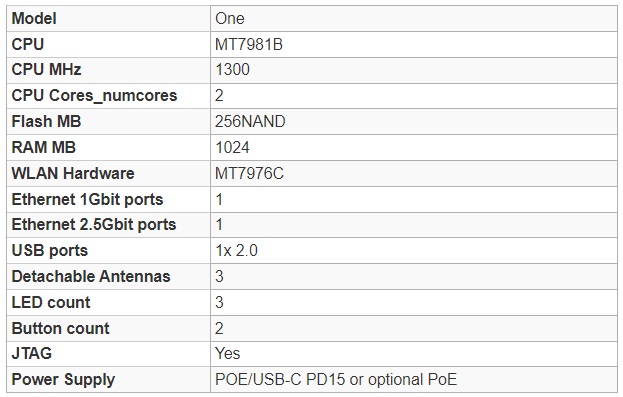Click the WLAN Hardware label
The image size is (623, 397).
pyautogui.click(x=73, y=173)
